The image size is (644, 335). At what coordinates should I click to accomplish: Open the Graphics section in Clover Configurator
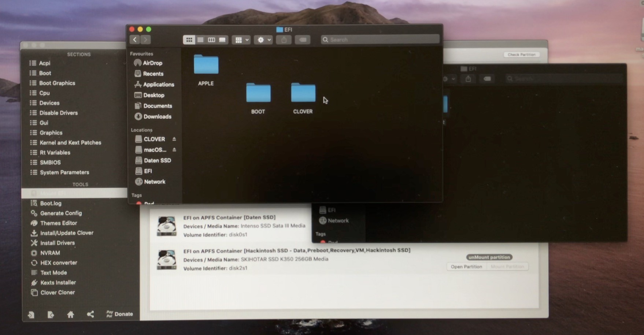coord(46,133)
